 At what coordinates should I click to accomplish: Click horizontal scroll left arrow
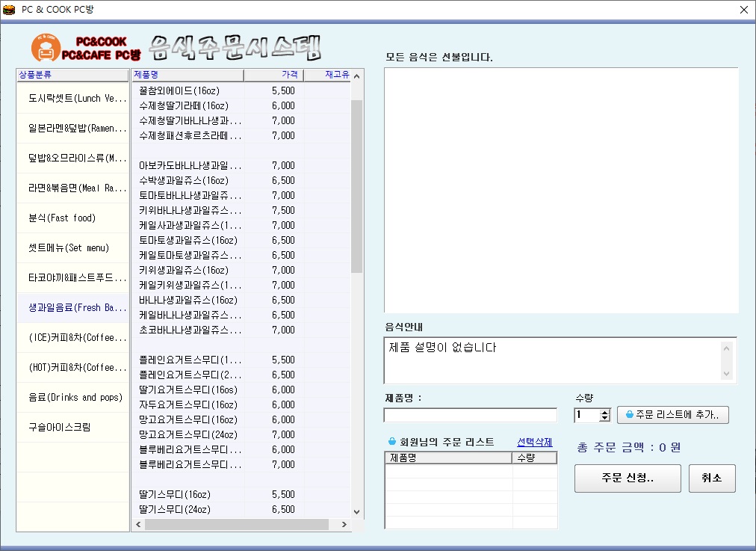(138, 525)
